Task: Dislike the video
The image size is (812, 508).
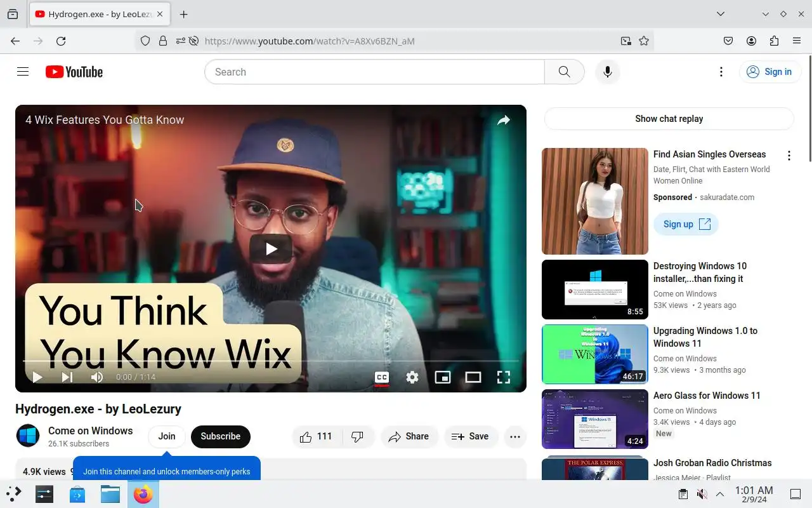Action: coord(358,436)
